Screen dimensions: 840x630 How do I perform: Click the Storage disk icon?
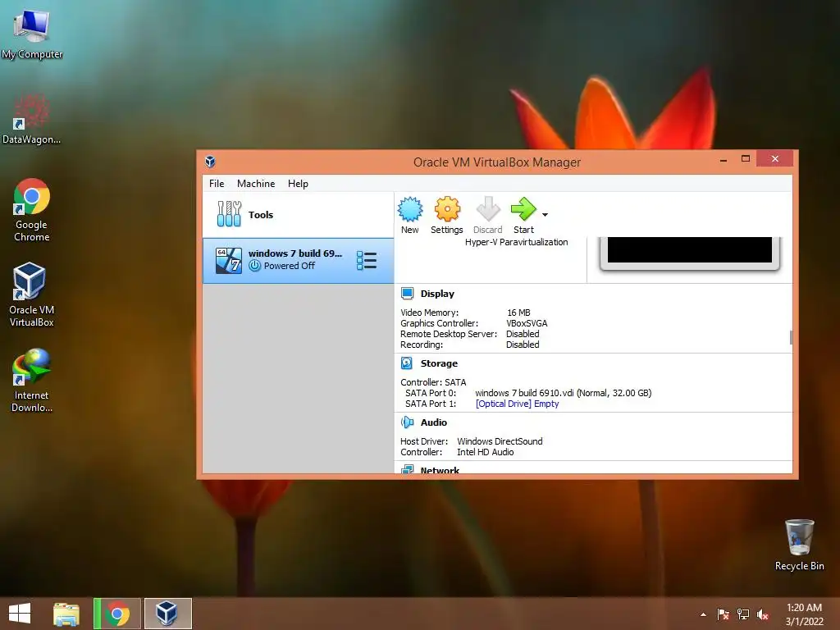[x=407, y=363]
